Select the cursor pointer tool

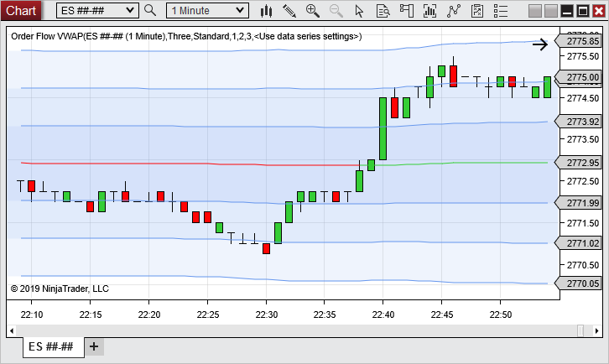[360, 11]
